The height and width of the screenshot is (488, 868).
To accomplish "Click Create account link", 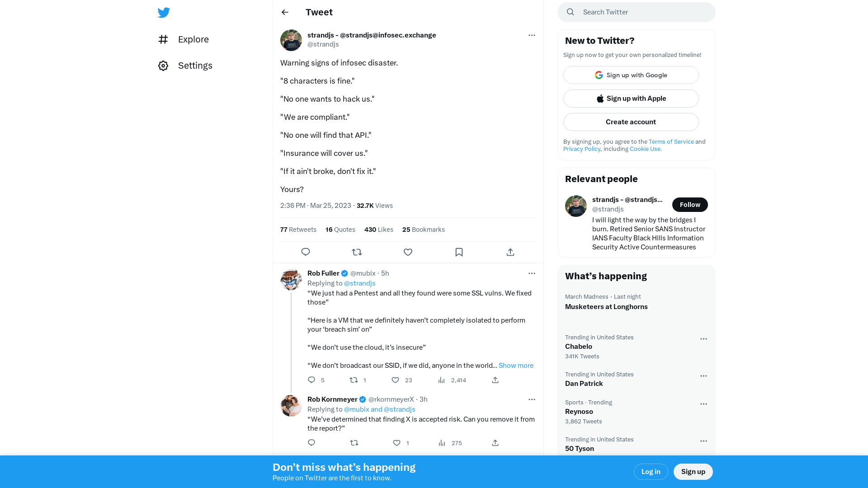I will pyautogui.click(x=631, y=122).
